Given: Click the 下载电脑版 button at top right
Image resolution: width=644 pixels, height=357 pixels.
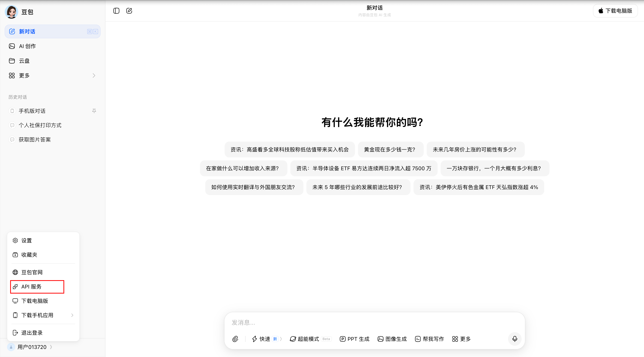Looking at the screenshot, I should tap(615, 11).
